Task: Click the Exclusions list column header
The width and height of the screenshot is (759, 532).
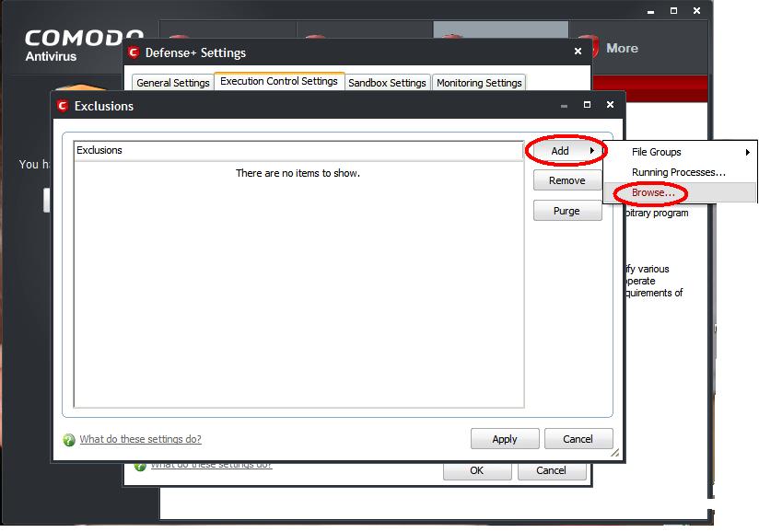Action: pos(298,150)
